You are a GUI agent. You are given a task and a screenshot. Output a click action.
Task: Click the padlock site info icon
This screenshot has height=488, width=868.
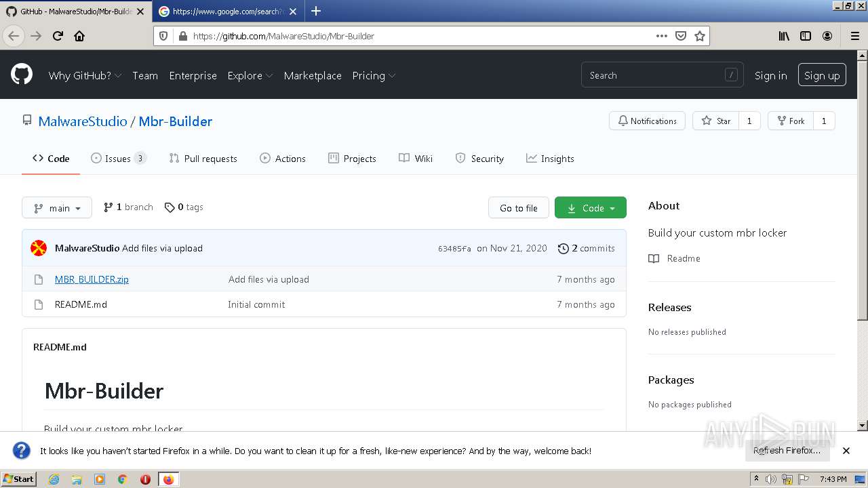pyautogui.click(x=182, y=36)
